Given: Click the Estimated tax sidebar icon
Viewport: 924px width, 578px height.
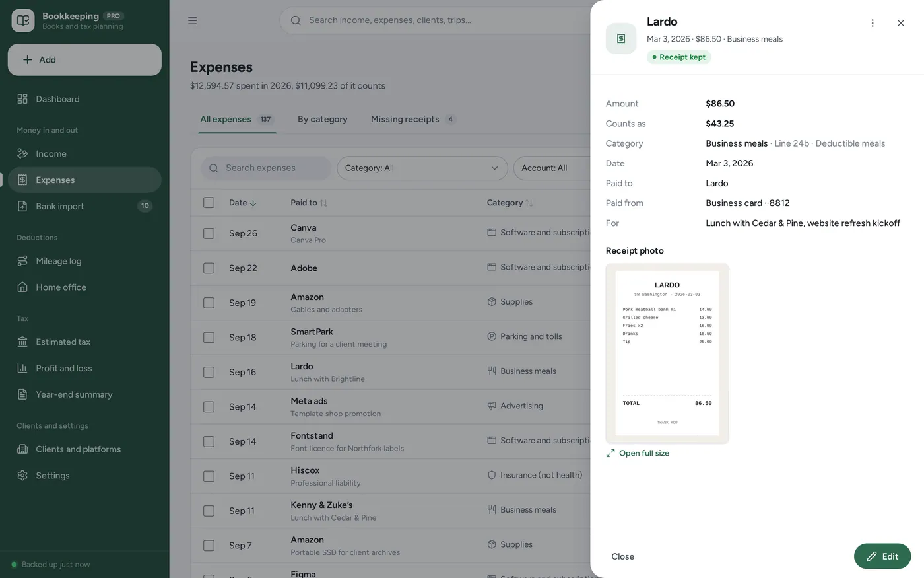Looking at the screenshot, I should coord(22,342).
